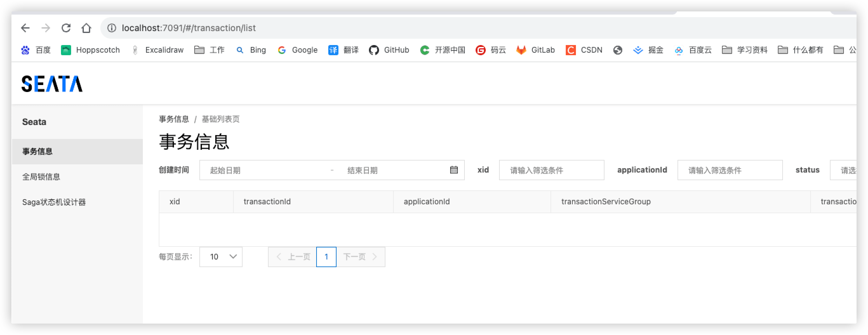Open the GitHub bookmark
Screen dimensions: 868x335
click(x=389, y=50)
